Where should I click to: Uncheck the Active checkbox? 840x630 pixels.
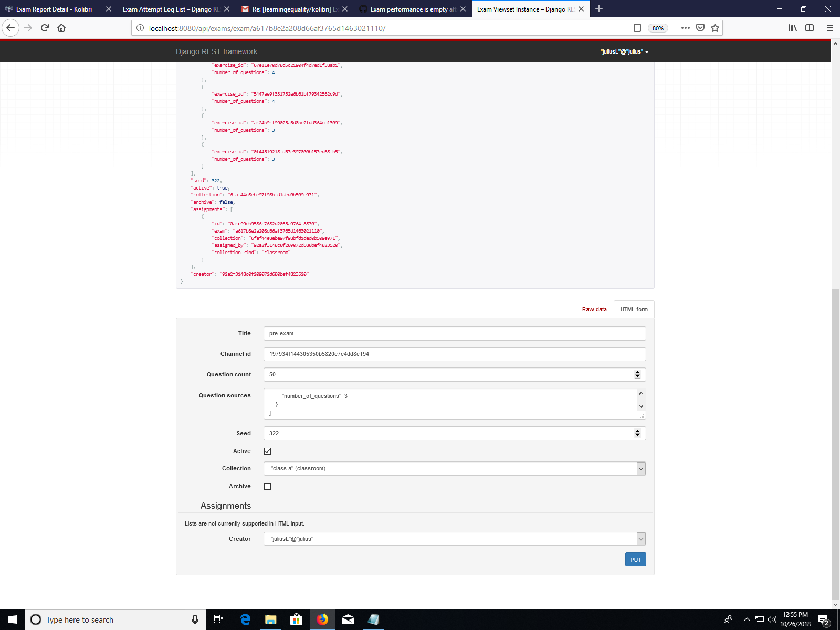[x=267, y=450]
